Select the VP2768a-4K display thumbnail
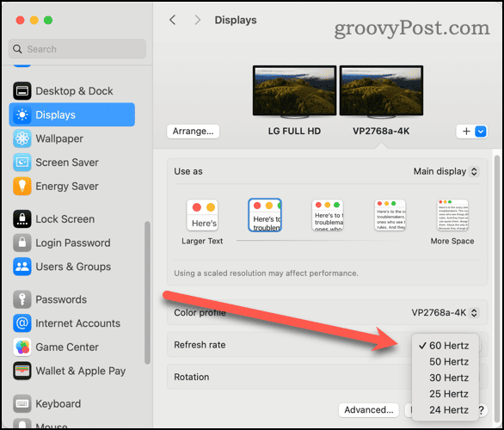The width and height of the screenshot is (504, 430). click(x=381, y=91)
